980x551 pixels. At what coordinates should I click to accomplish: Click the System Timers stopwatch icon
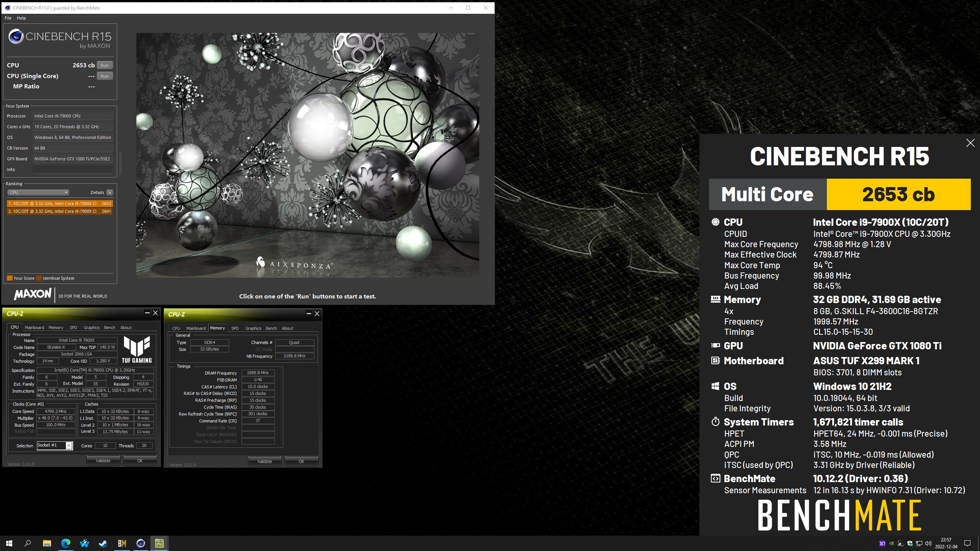pos(715,422)
